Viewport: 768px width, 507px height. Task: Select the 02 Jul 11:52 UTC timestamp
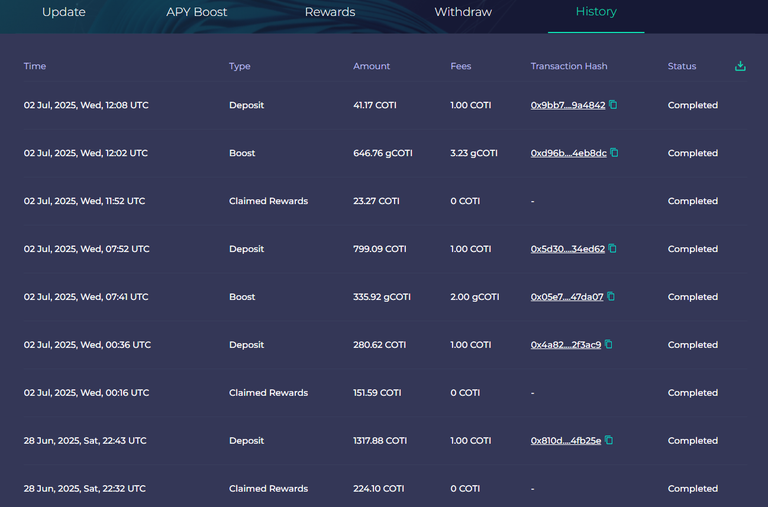pos(84,201)
